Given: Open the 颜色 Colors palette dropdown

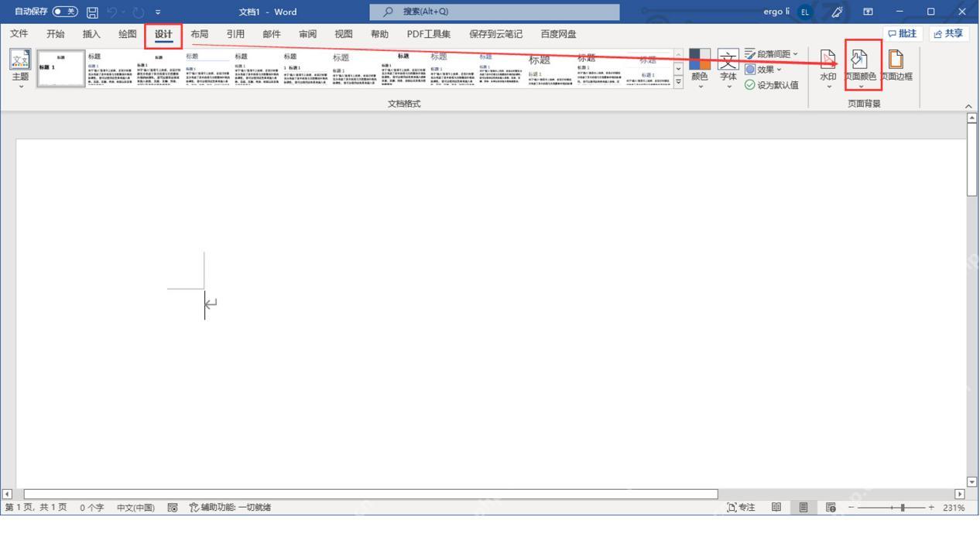Looking at the screenshot, I should [x=700, y=70].
